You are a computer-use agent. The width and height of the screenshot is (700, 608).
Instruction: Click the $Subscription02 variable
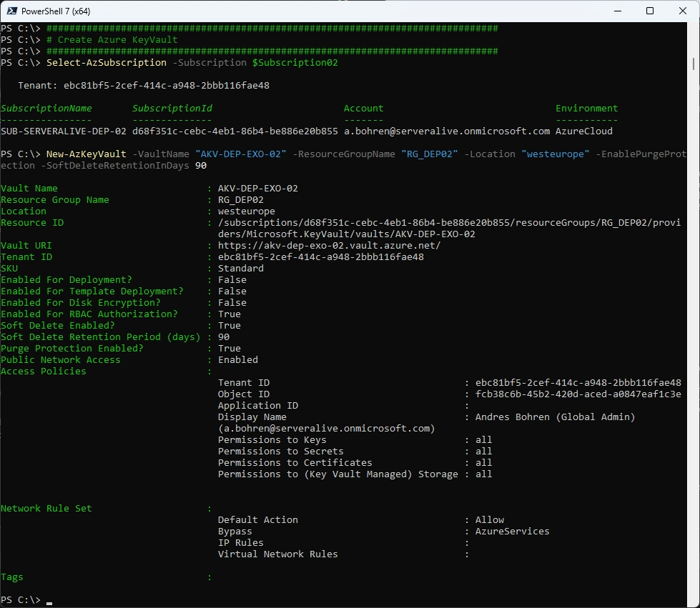[295, 62]
